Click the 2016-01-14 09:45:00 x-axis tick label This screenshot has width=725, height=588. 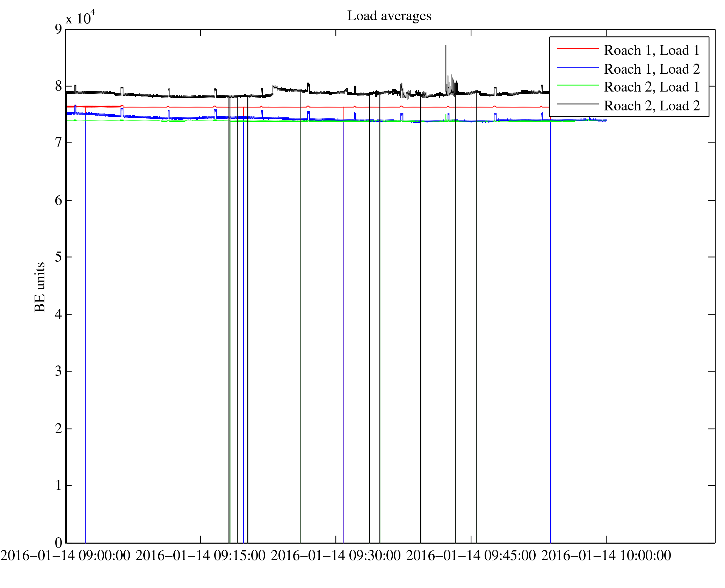471,556
